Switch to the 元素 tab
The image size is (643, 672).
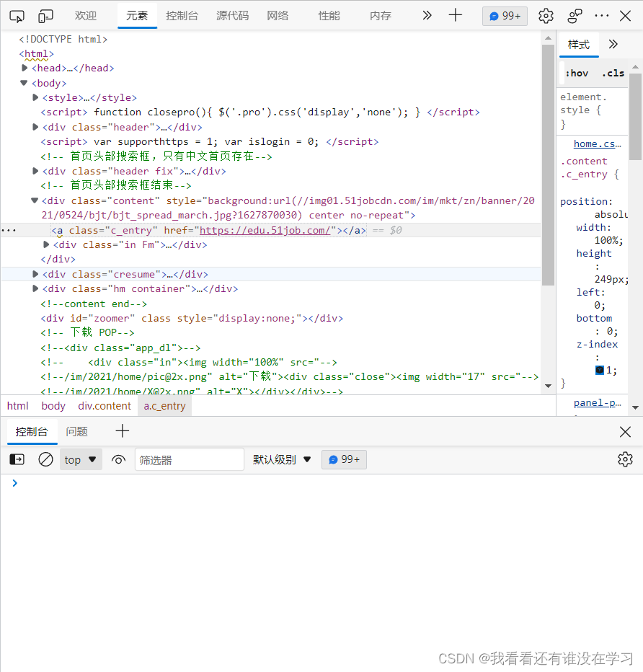click(x=137, y=16)
